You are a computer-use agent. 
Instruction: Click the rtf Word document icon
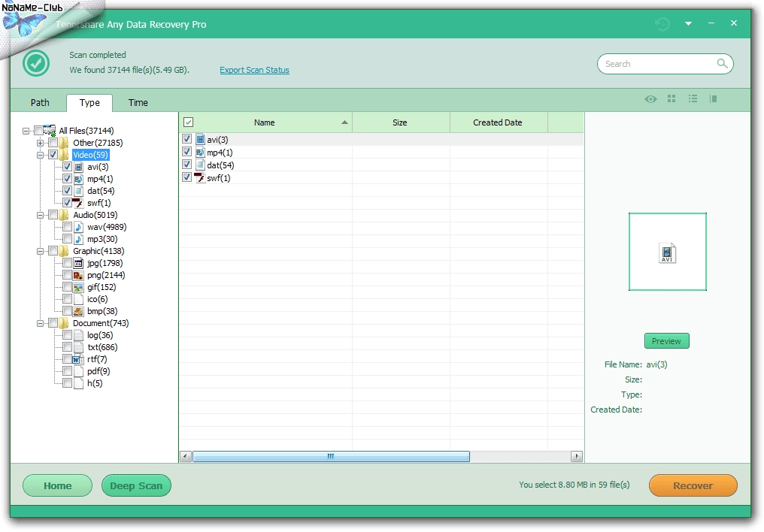tap(78, 359)
